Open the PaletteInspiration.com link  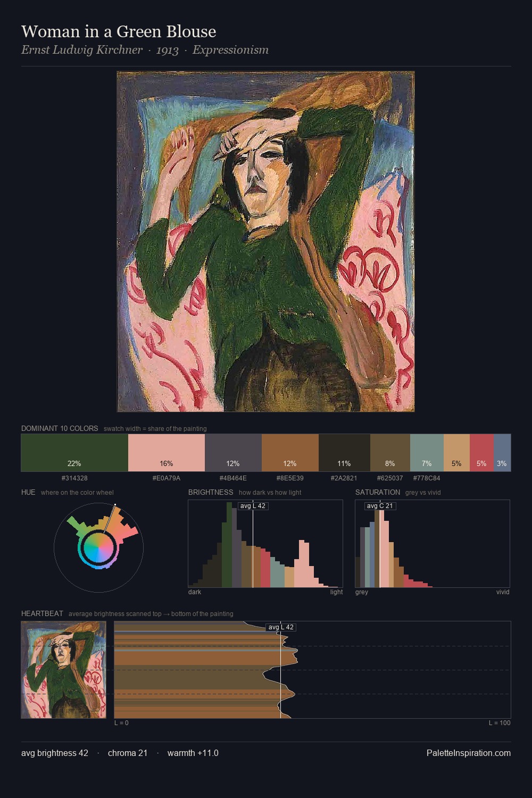point(469,753)
